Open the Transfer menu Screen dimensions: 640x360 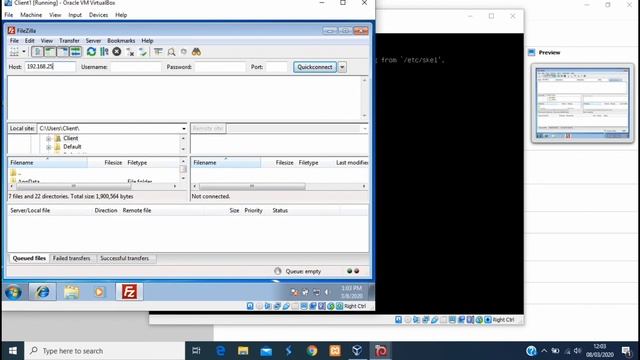coord(69,41)
